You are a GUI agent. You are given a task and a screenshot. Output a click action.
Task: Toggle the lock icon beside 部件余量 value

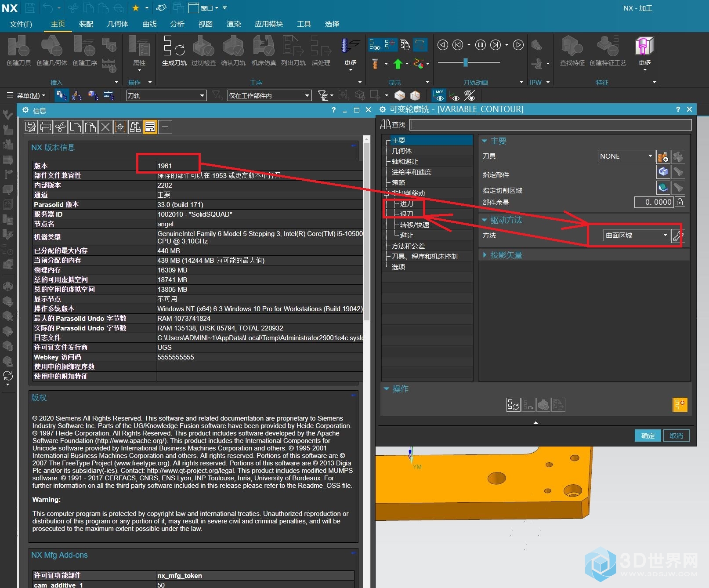click(x=680, y=202)
